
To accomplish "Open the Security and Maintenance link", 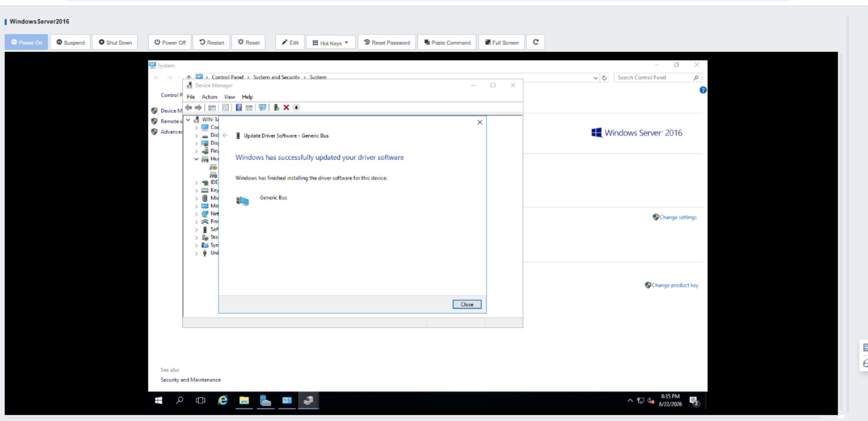I will click(191, 380).
